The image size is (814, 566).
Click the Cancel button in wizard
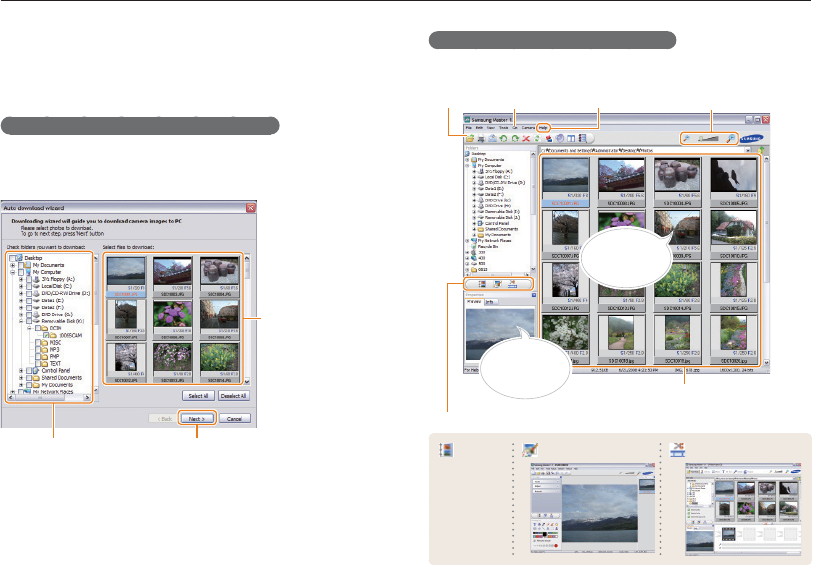pyautogui.click(x=235, y=419)
